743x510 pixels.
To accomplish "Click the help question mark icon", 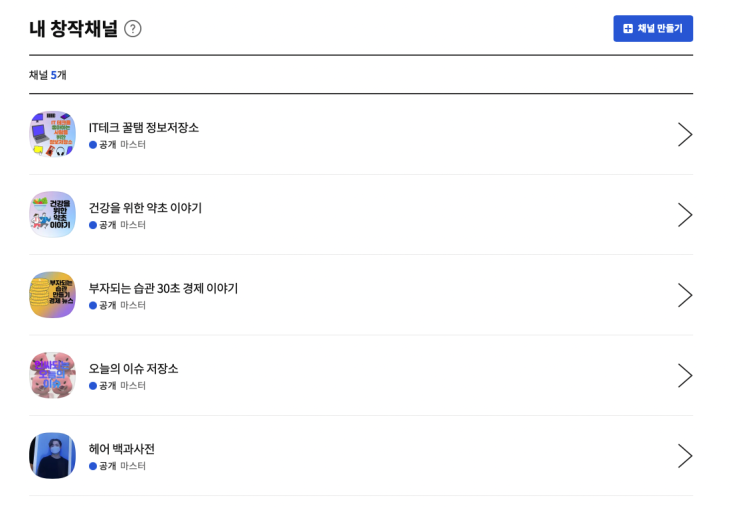I will click(133, 29).
